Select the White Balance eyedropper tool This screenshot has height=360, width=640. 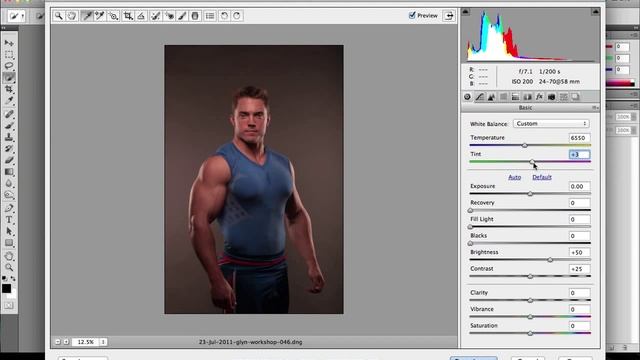(87, 16)
